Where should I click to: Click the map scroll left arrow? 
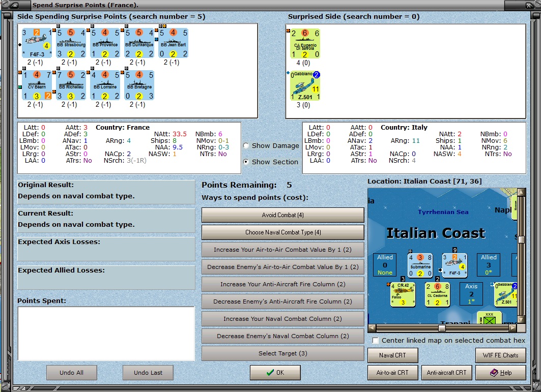click(372, 328)
